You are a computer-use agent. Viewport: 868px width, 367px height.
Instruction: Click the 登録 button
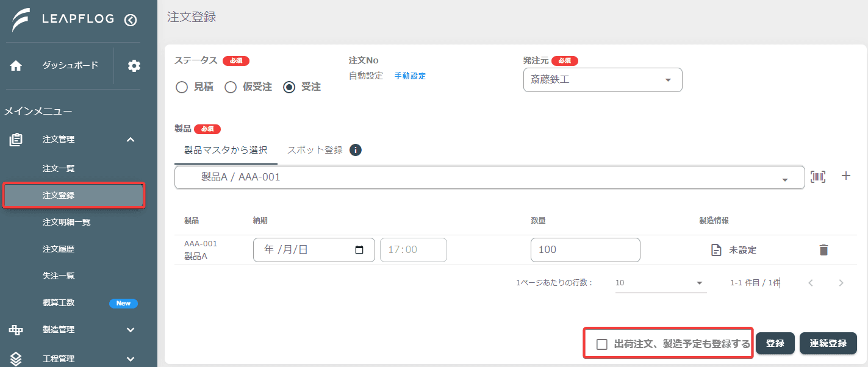point(775,343)
